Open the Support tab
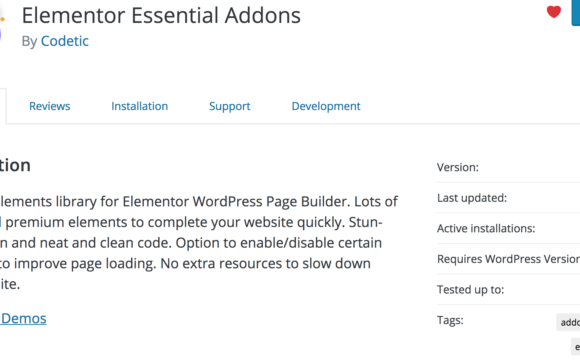Viewport: 580px width, 360px height. coord(230,107)
